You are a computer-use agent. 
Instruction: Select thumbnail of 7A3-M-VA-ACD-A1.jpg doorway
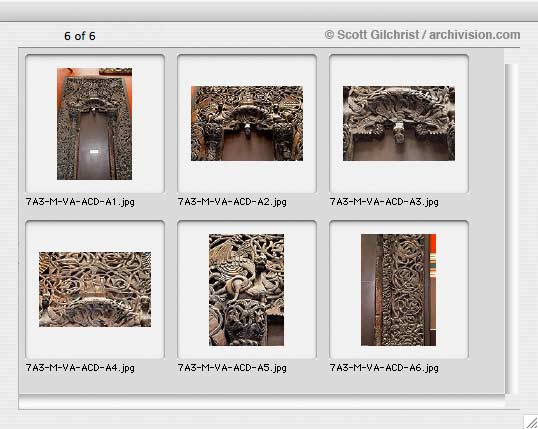94,124
